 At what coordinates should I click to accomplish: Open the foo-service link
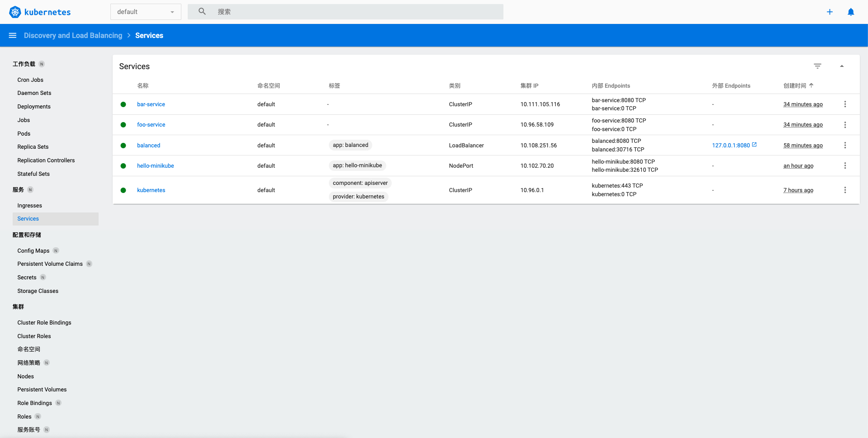coord(151,125)
